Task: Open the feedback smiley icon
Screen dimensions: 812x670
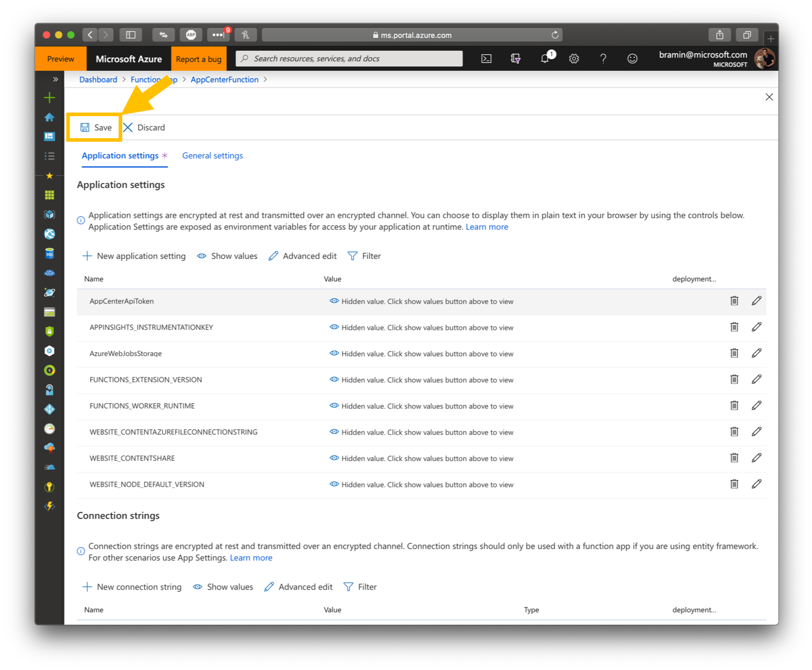Action: click(632, 58)
